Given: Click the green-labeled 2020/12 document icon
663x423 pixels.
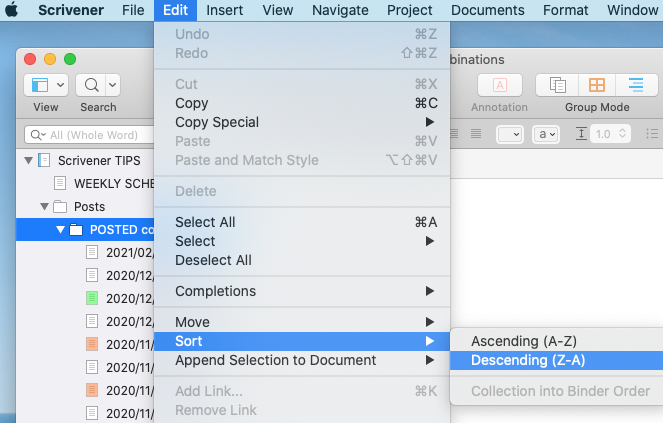Looking at the screenshot, I should [x=92, y=298].
